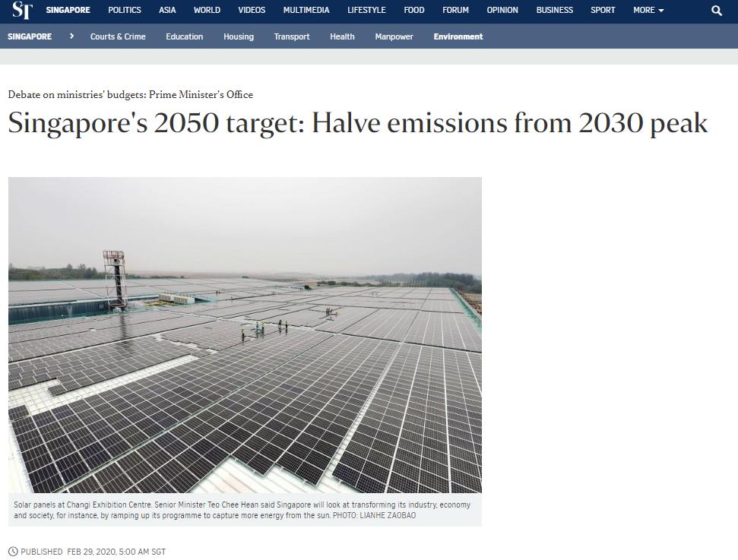Open the Politics menu item
Viewport: 738px width, 560px height.
[x=125, y=11]
